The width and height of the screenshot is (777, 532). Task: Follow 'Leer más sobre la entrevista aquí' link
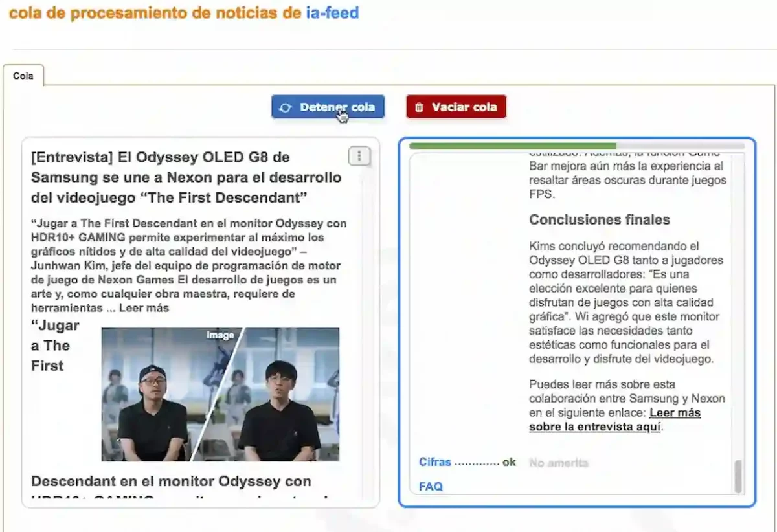coord(614,419)
